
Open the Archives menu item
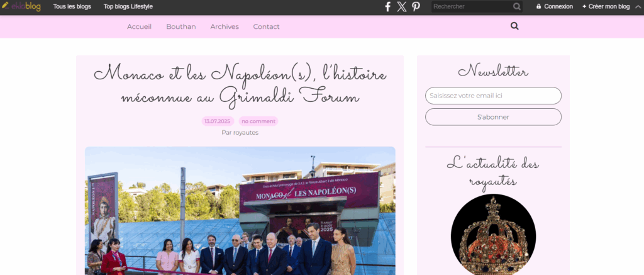225,26
